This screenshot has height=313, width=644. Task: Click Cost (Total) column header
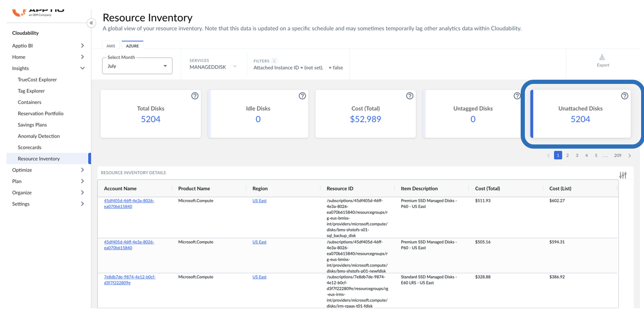point(487,188)
